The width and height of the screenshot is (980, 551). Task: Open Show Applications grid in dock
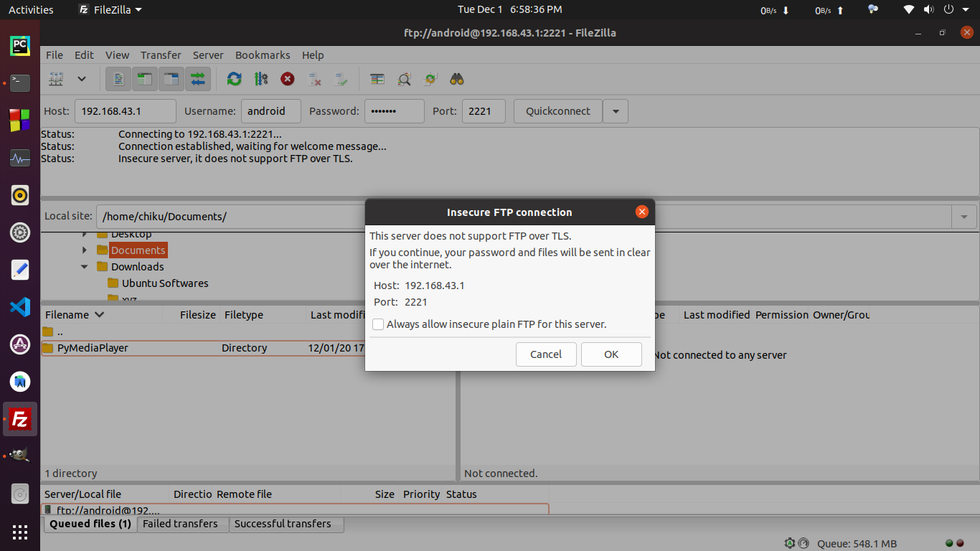point(20,532)
